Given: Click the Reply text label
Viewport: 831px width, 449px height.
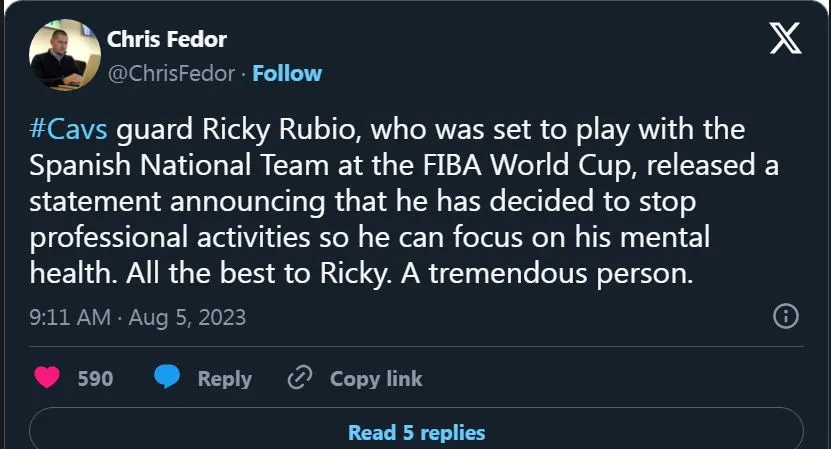Looking at the screenshot, I should pos(224,379).
